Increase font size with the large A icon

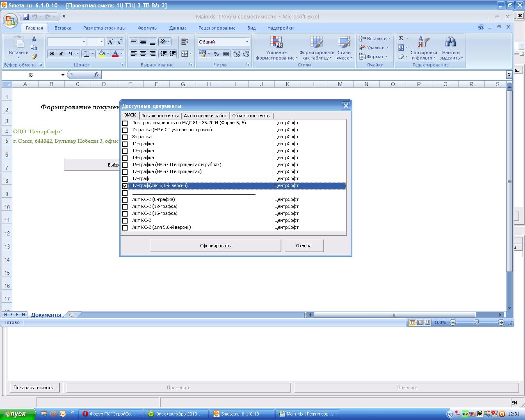[110, 42]
